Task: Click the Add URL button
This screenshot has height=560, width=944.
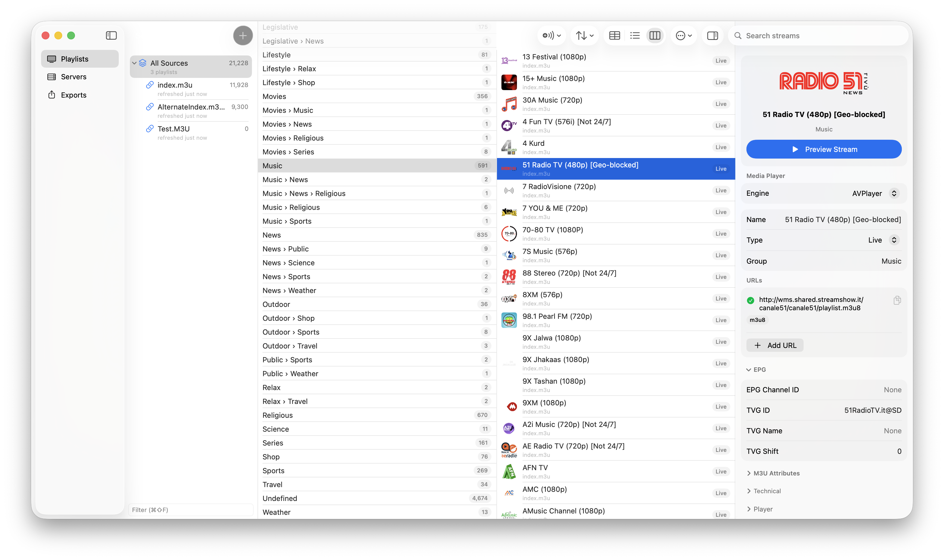Action: [775, 345]
